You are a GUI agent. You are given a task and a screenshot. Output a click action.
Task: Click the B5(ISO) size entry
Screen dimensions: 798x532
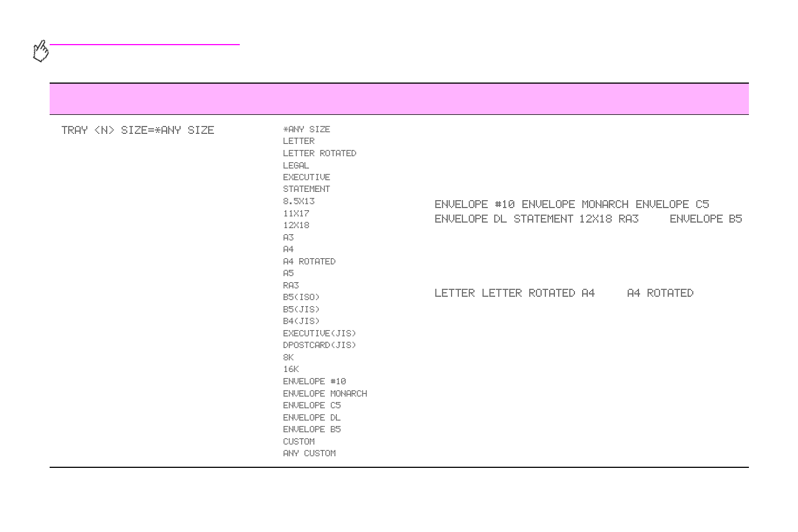point(301,297)
